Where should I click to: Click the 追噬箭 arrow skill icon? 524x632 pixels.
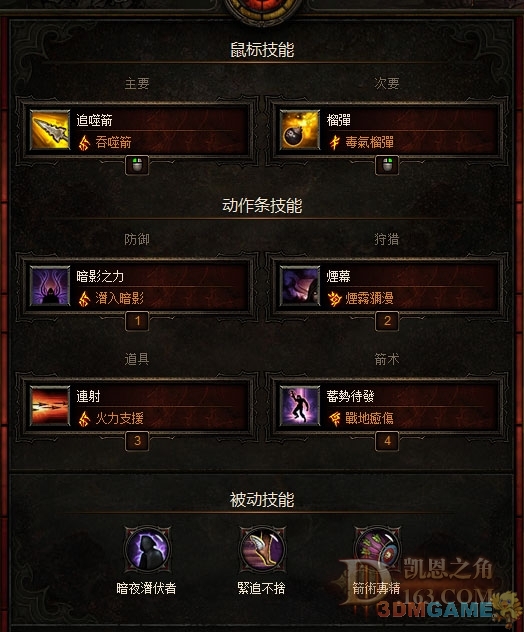click(x=50, y=130)
